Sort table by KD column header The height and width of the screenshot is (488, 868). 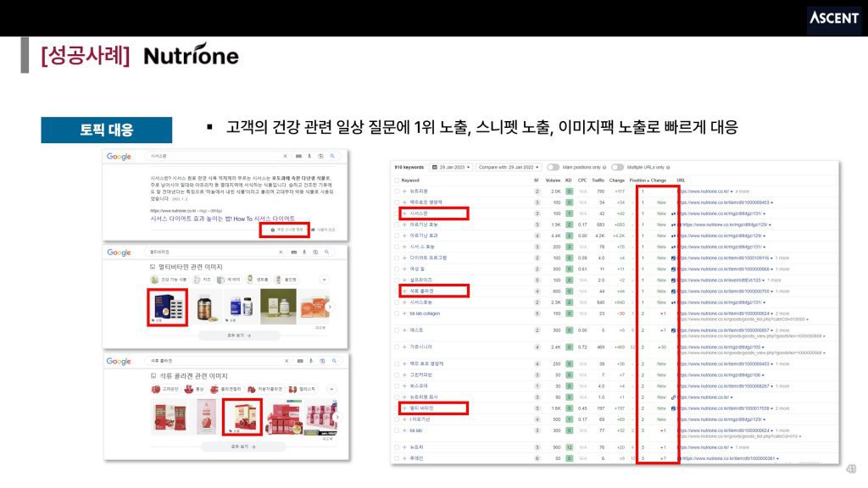click(x=568, y=180)
